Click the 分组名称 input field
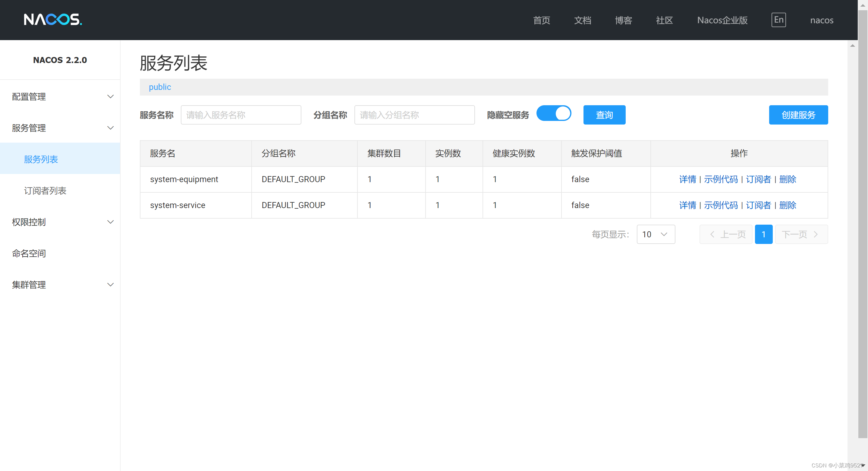This screenshot has width=868, height=471. tap(414, 115)
